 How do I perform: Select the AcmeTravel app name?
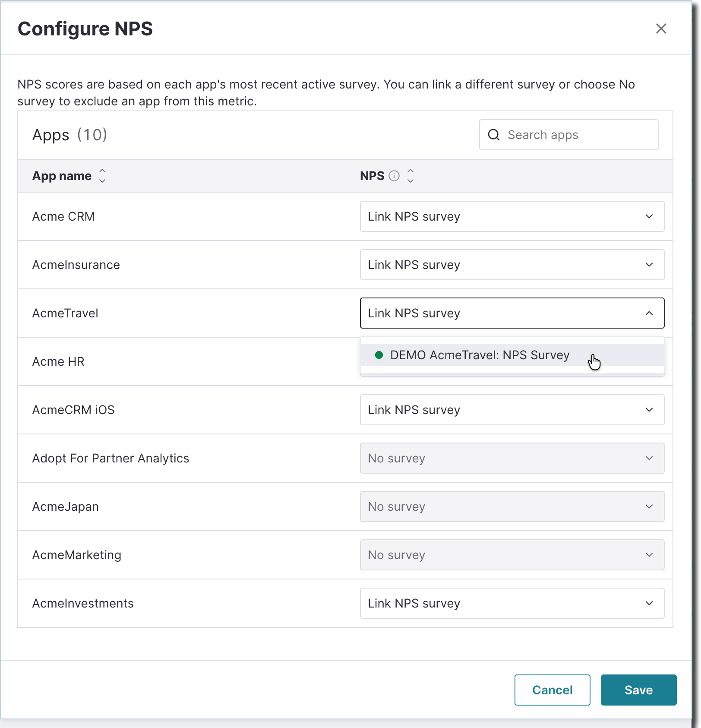coord(65,313)
